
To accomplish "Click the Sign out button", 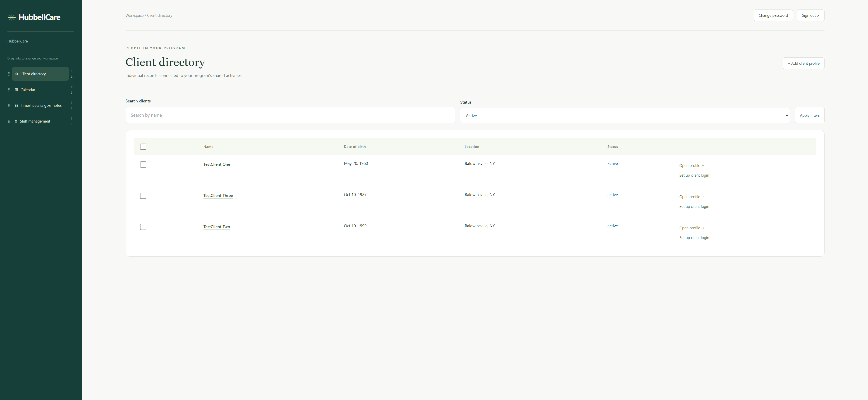I will 811,15.
